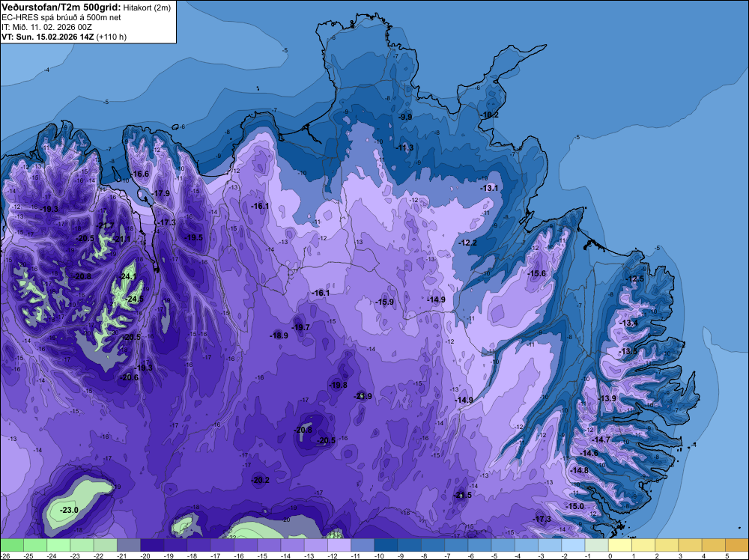Click the '-25' legend scale label
The width and height of the screenshot is (749, 560).
click(28, 556)
